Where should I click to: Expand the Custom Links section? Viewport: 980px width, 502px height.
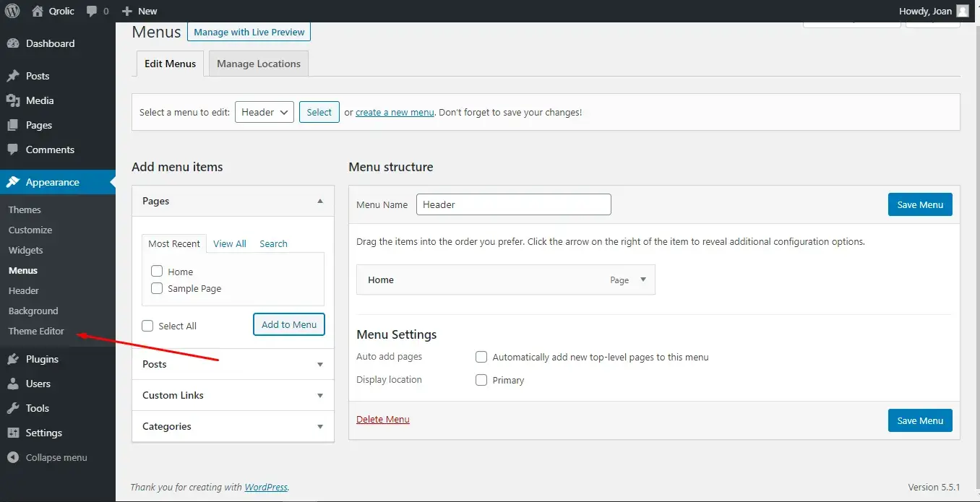233,395
